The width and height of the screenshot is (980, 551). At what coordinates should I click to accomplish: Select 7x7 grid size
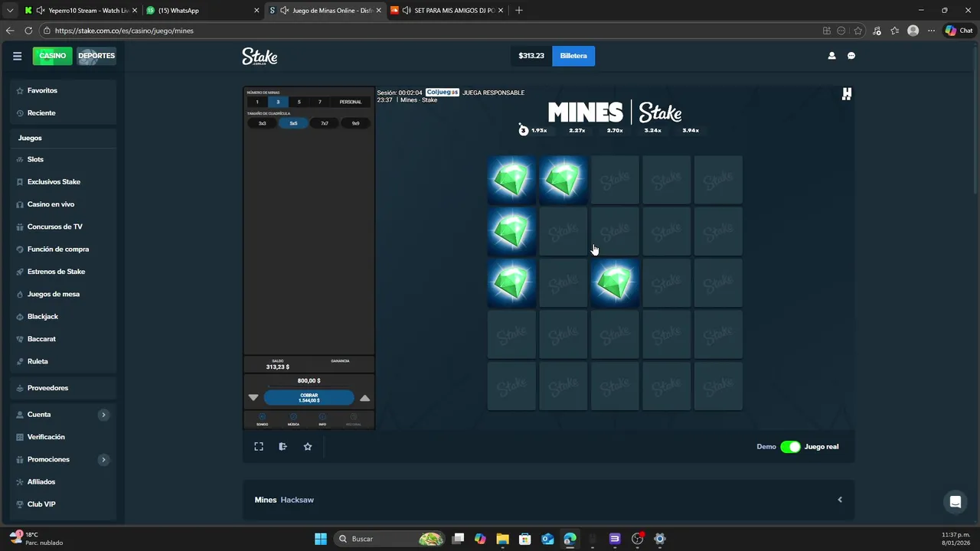pos(325,123)
